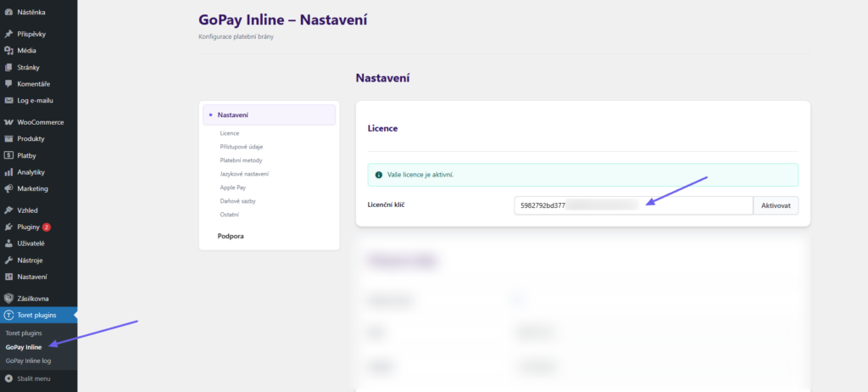Click 'Vaše licence je aktivní.' notice text
Viewport: 868px width, 392px height.
tap(420, 175)
